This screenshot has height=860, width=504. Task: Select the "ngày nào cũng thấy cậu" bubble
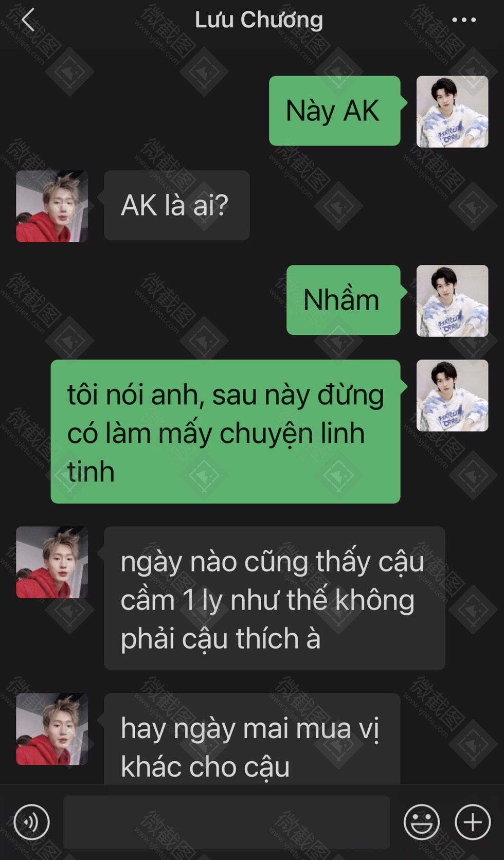click(x=275, y=598)
